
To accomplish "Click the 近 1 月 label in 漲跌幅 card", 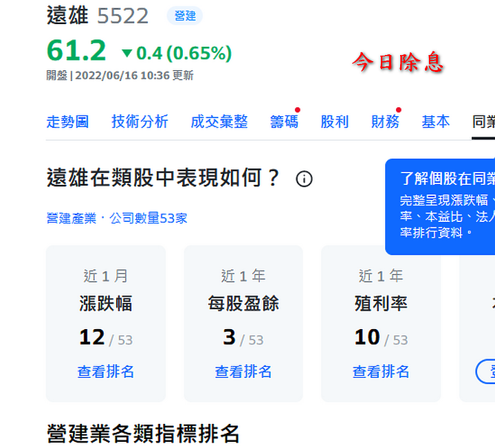I will click(x=106, y=276).
